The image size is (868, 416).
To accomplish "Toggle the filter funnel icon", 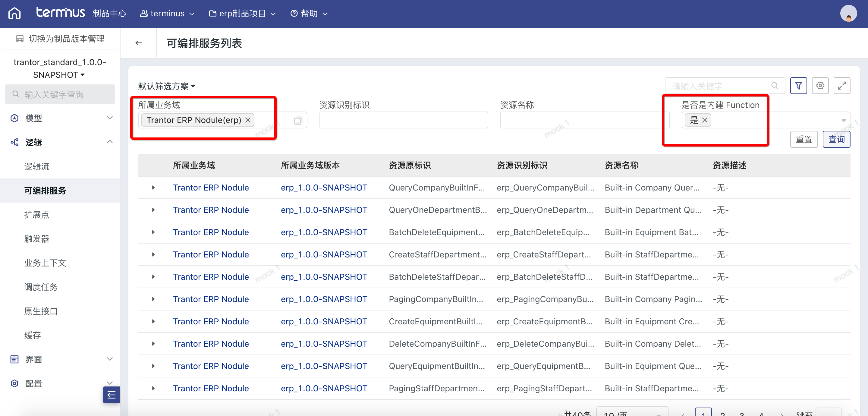I will pyautogui.click(x=798, y=86).
